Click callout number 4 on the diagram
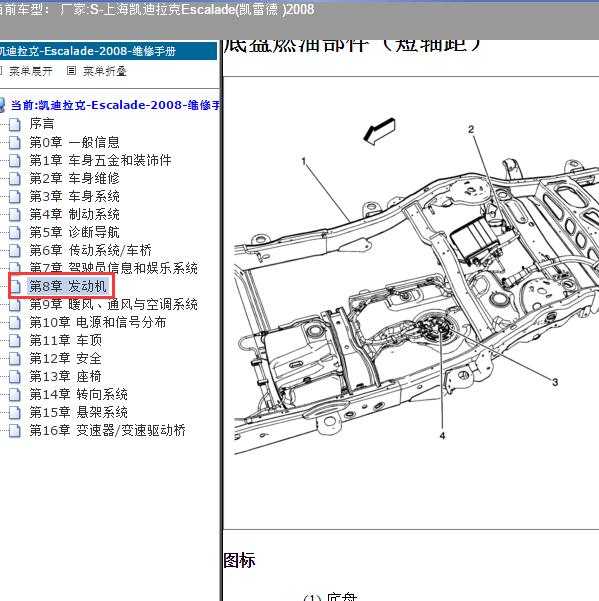This screenshot has height=601, width=599. click(442, 436)
